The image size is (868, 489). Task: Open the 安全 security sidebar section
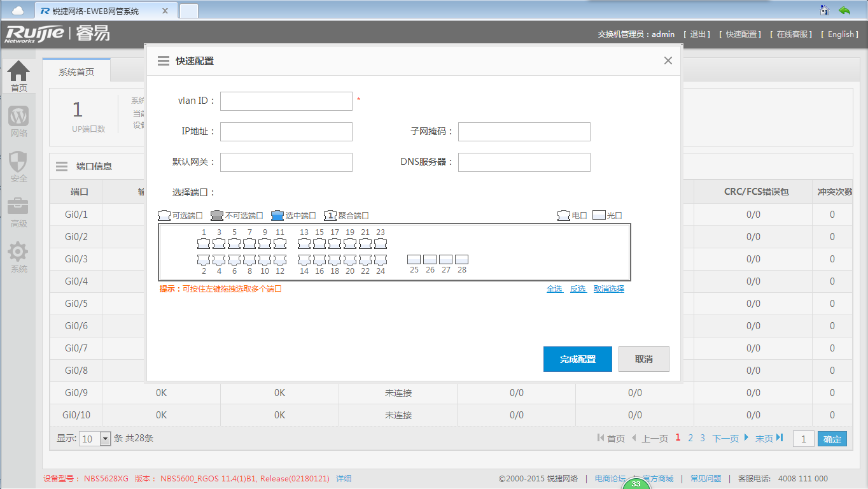coord(18,167)
